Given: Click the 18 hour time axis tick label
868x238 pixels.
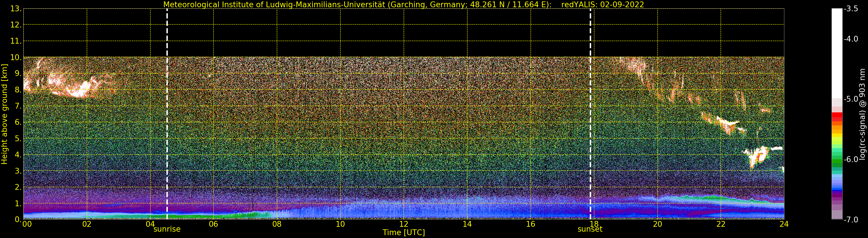Looking at the screenshot, I should pos(594,224).
